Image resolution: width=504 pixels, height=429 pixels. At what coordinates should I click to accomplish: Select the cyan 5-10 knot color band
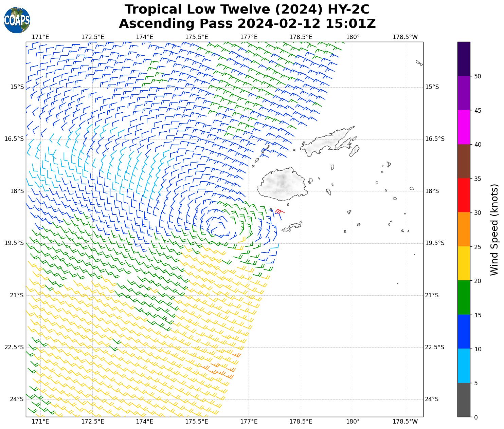[x=464, y=366]
